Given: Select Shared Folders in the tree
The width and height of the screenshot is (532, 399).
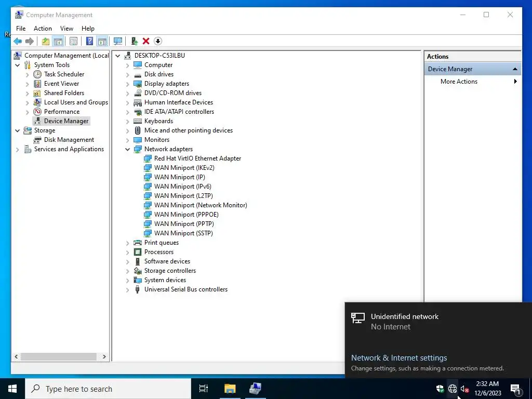Looking at the screenshot, I should click(64, 93).
